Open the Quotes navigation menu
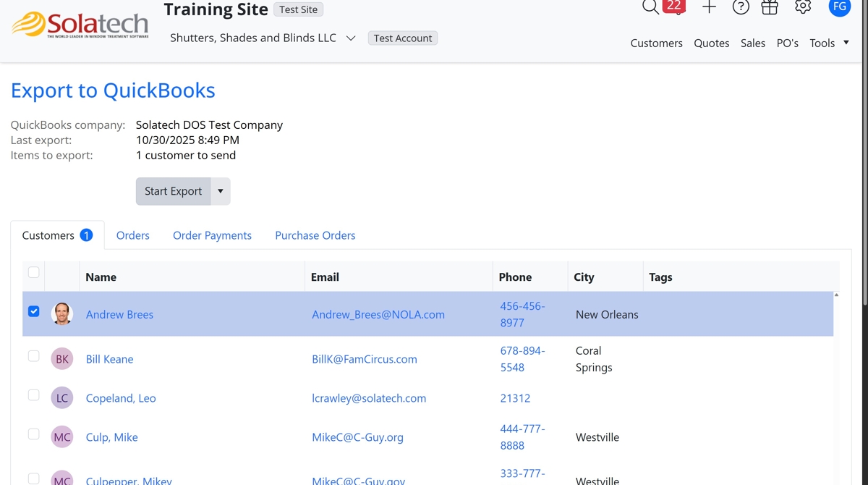868x485 pixels. tap(712, 43)
